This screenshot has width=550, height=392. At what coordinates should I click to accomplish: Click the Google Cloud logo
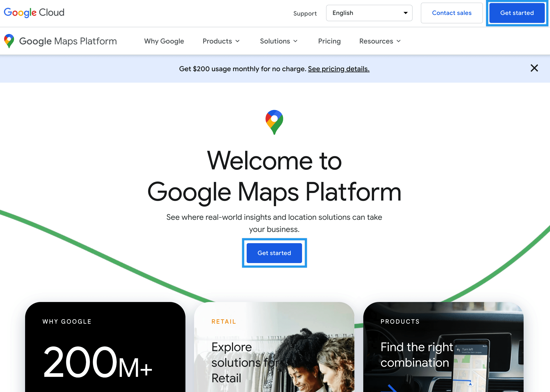pyautogui.click(x=34, y=13)
